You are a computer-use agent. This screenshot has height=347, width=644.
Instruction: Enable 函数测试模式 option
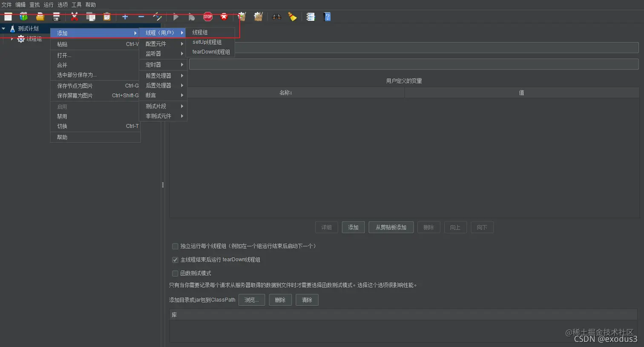coord(175,273)
